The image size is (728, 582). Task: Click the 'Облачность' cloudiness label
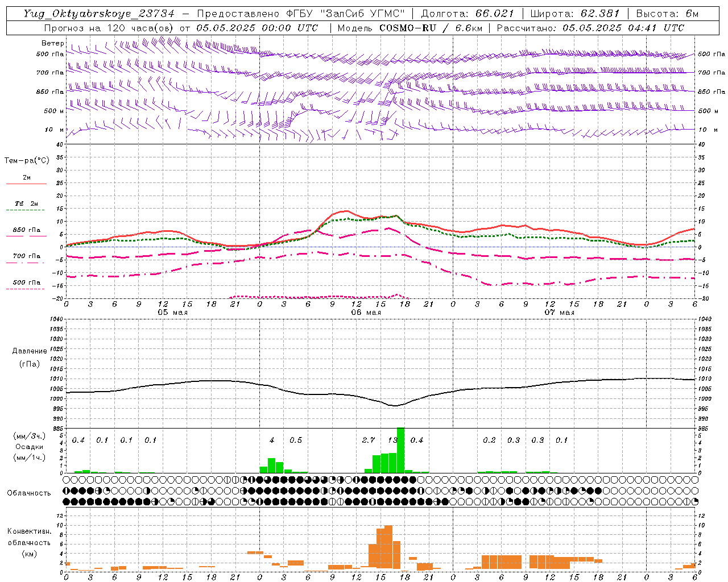click(29, 493)
